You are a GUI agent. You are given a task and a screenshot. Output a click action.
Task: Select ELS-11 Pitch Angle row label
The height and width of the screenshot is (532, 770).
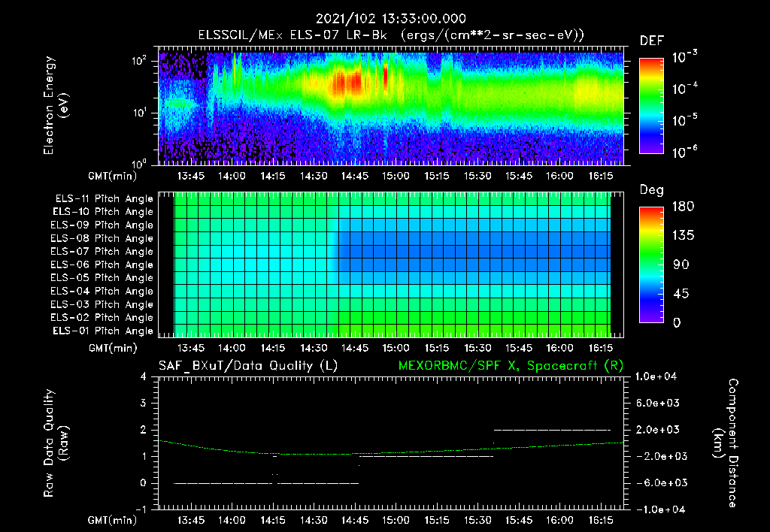pos(104,199)
